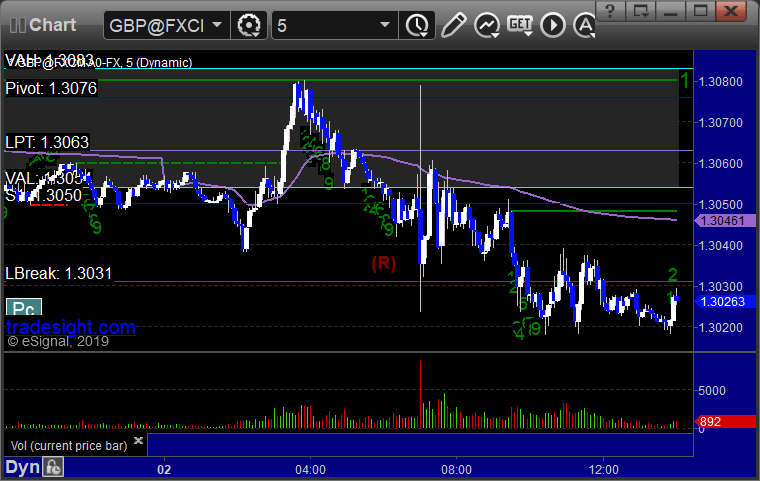Close the Vol study pane
Screen dimensions: 760x481
tap(138, 440)
